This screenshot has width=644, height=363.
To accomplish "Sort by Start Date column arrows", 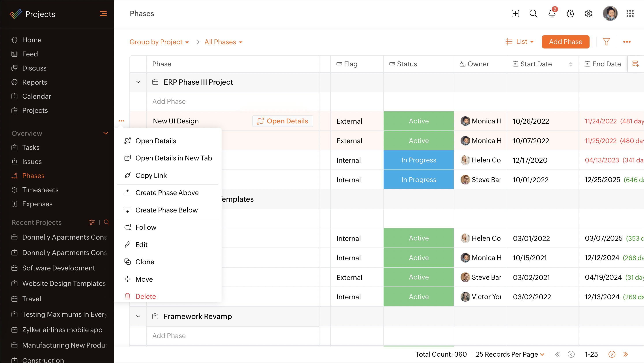I will [x=571, y=64].
